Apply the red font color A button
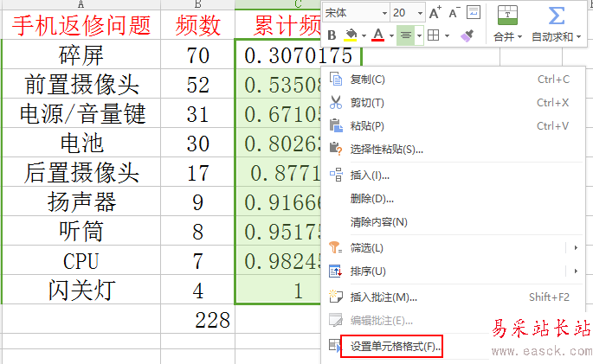 (x=377, y=35)
